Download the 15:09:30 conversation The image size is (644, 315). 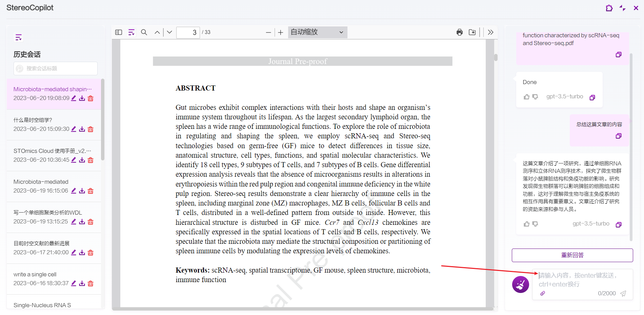tap(82, 129)
